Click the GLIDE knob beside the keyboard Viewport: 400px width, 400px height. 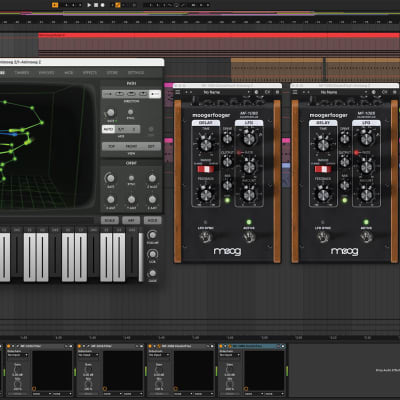[x=152, y=273]
